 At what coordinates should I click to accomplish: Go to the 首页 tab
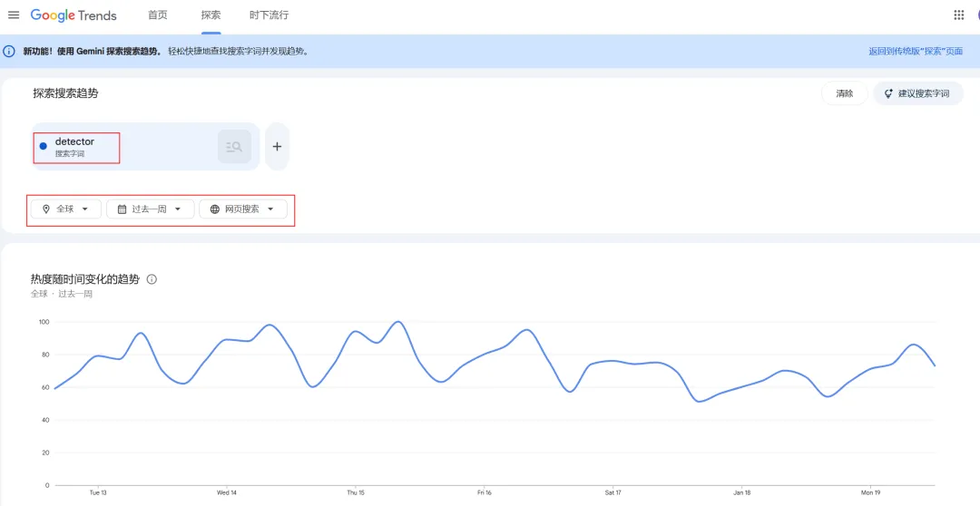[158, 15]
